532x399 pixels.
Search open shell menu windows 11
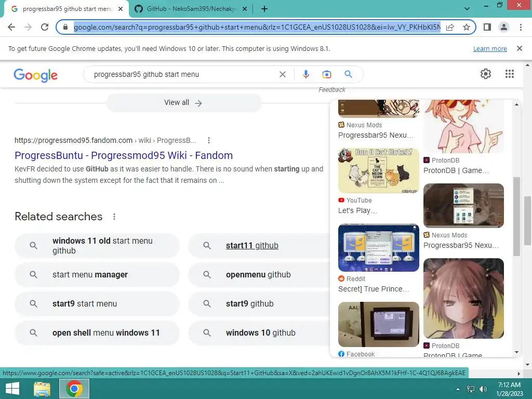pyautogui.click(x=97, y=333)
